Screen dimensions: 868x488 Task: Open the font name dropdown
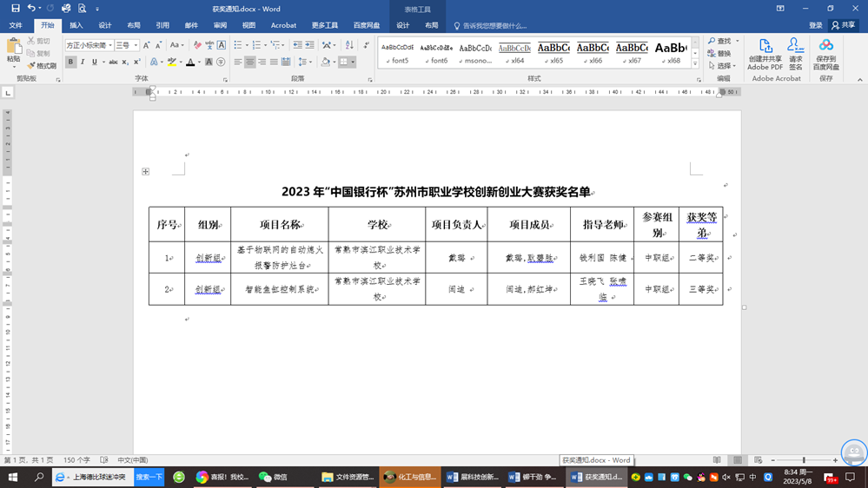click(x=110, y=45)
